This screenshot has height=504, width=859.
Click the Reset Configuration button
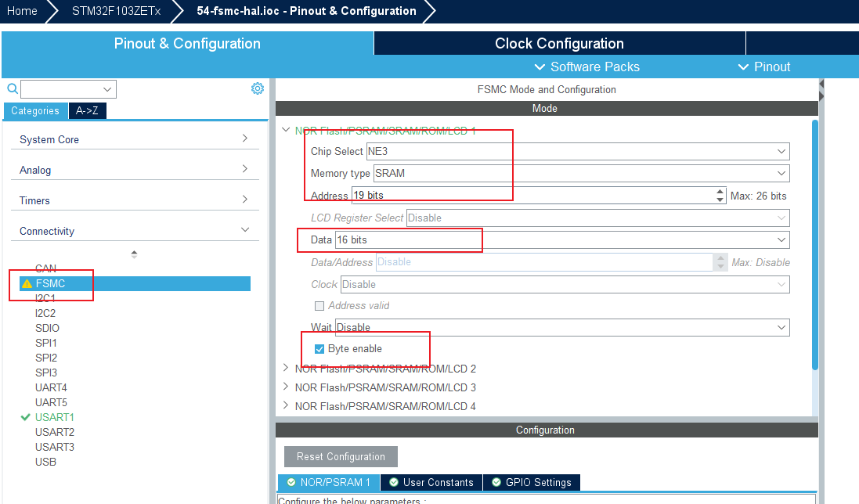pyautogui.click(x=341, y=456)
